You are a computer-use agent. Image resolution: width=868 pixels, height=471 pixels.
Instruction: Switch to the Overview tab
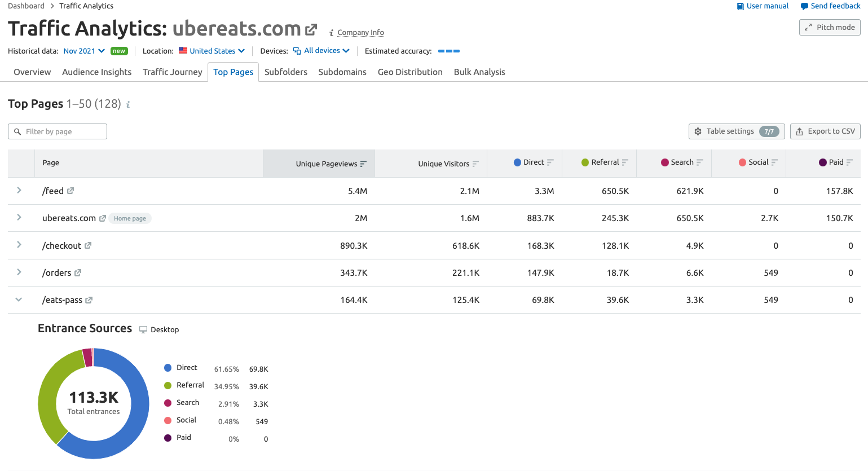click(32, 72)
